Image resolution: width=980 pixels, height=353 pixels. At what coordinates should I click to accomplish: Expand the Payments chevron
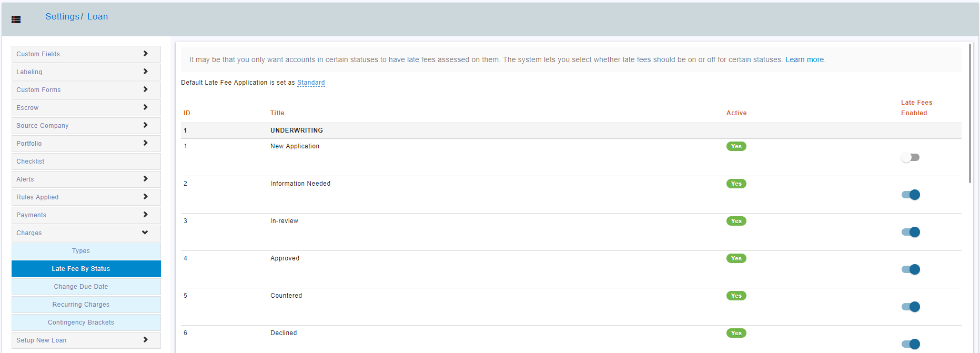[x=145, y=215]
